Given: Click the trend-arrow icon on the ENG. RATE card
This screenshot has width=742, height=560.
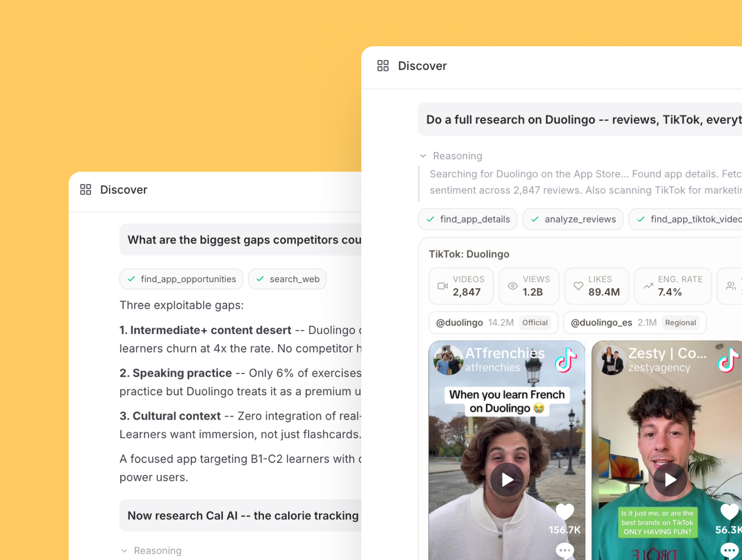Looking at the screenshot, I should (648, 286).
